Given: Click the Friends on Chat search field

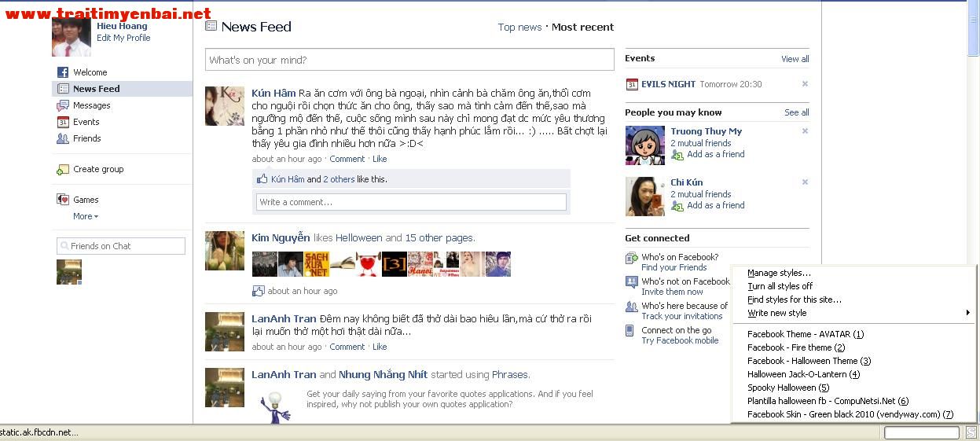Looking at the screenshot, I should point(121,246).
